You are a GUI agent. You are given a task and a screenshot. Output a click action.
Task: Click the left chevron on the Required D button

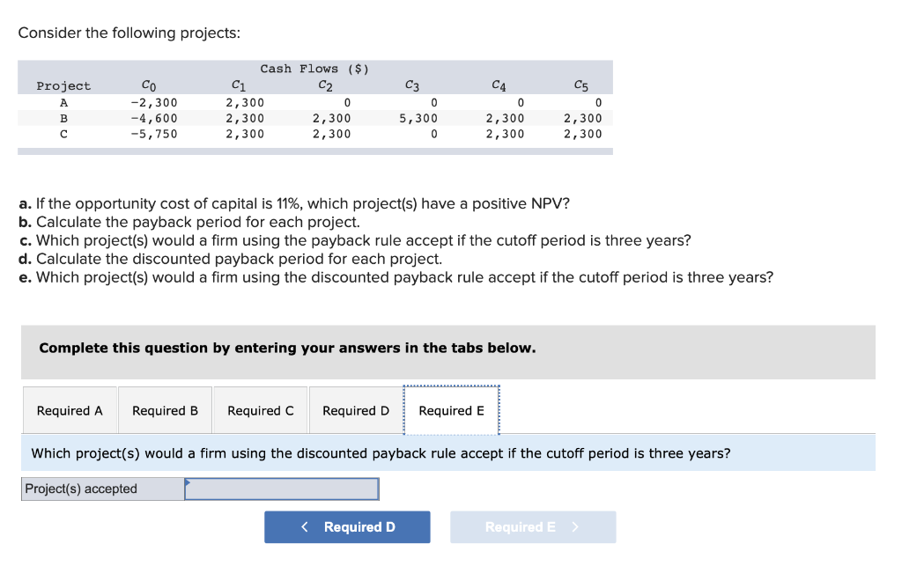tap(304, 526)
